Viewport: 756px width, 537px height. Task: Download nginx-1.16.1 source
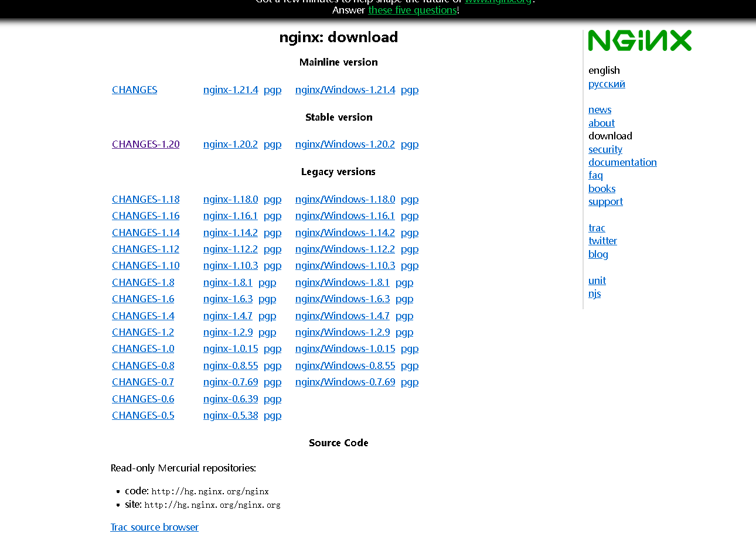(231, 216)
